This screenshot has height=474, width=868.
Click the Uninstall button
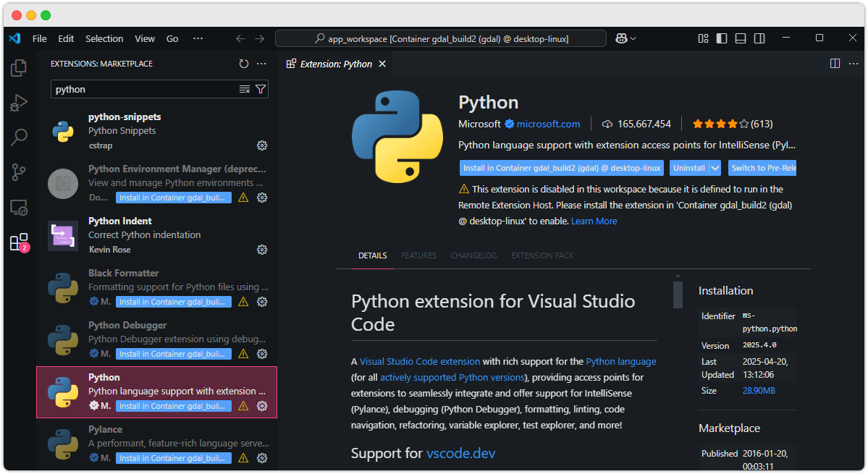click(x=689, y=168)
